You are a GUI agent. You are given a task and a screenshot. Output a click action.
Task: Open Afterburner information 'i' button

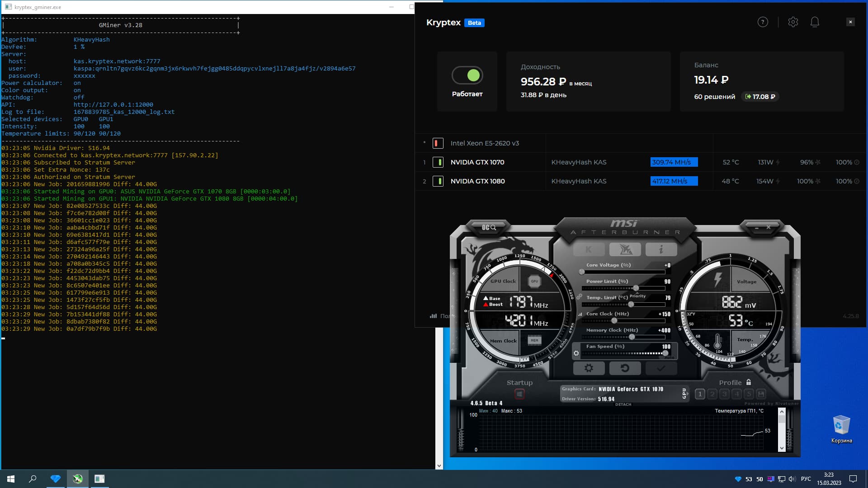tap(661, 249)
